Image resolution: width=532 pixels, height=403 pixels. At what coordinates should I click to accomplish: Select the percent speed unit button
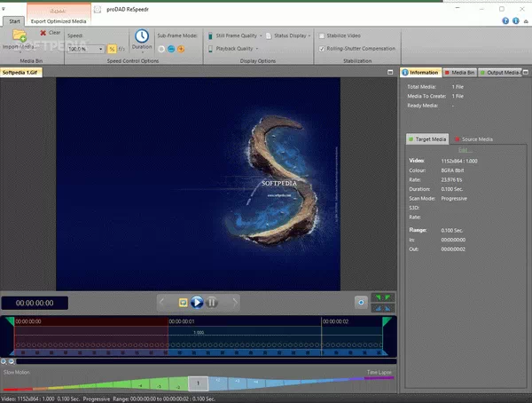[x=112, y=49]
